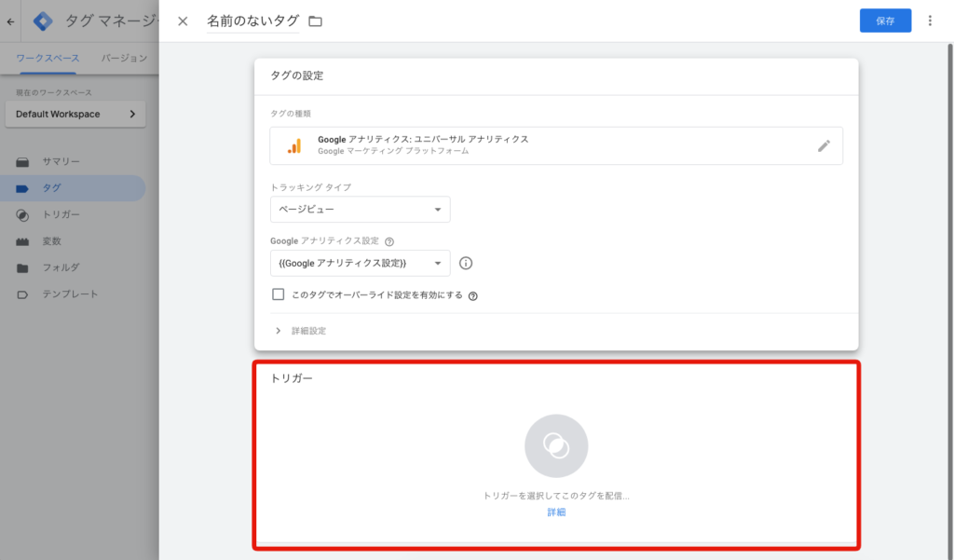The width and height of the screenshot is (954, 560).
Task: Switch to the ワークスペース tab
Action: pyautogui.click(x=48, y=58)
